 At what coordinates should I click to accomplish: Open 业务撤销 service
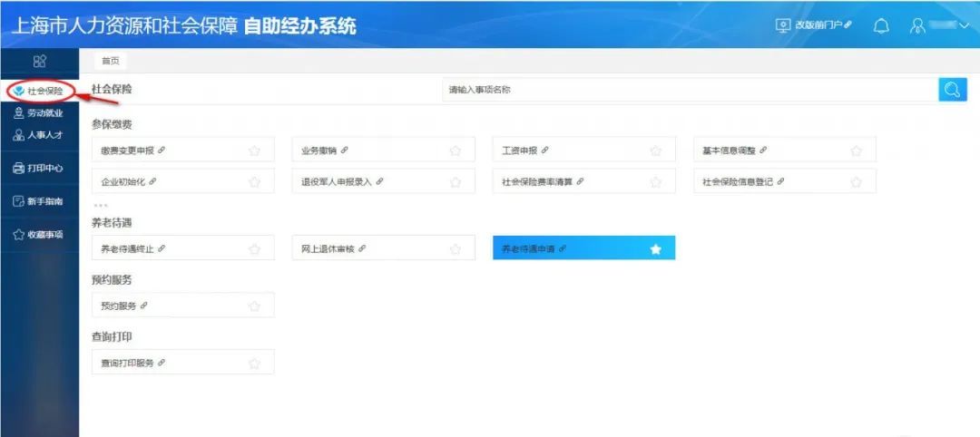pos(384,150)
